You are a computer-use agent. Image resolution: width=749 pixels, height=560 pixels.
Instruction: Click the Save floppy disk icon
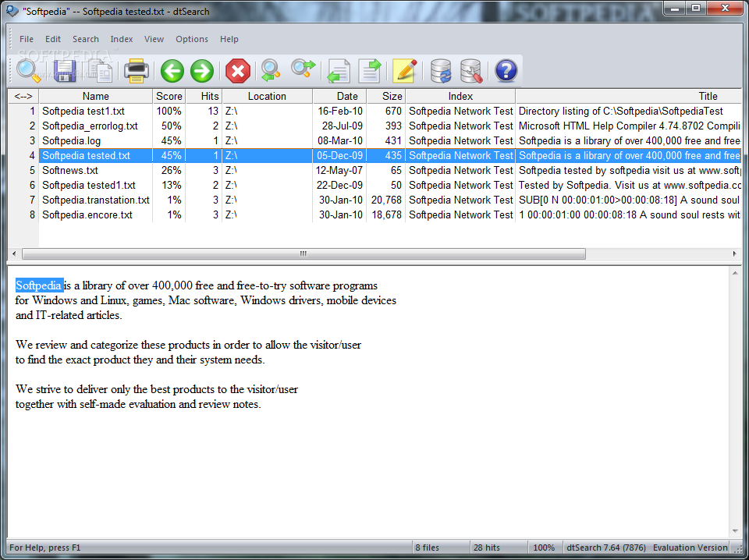point(66,71)
